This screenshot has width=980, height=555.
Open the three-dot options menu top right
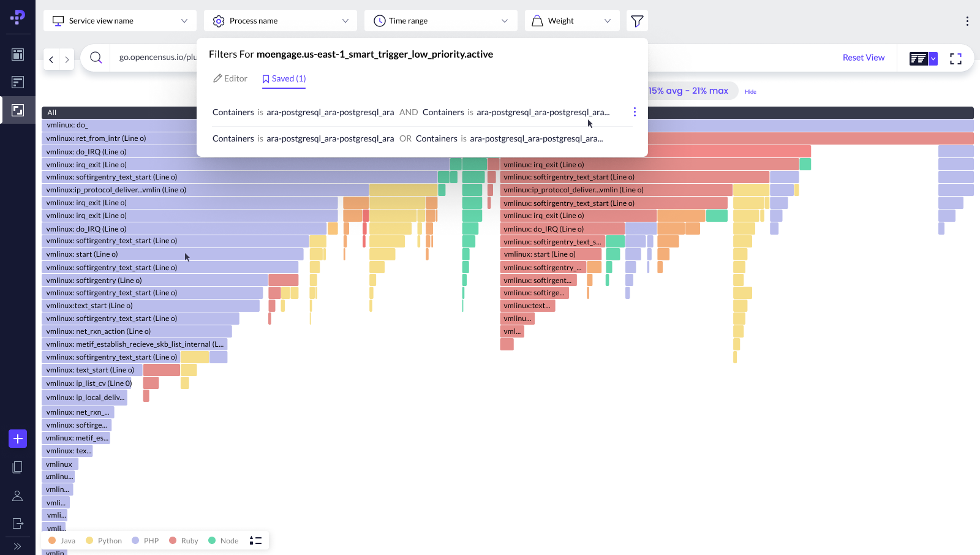point(967,21)
